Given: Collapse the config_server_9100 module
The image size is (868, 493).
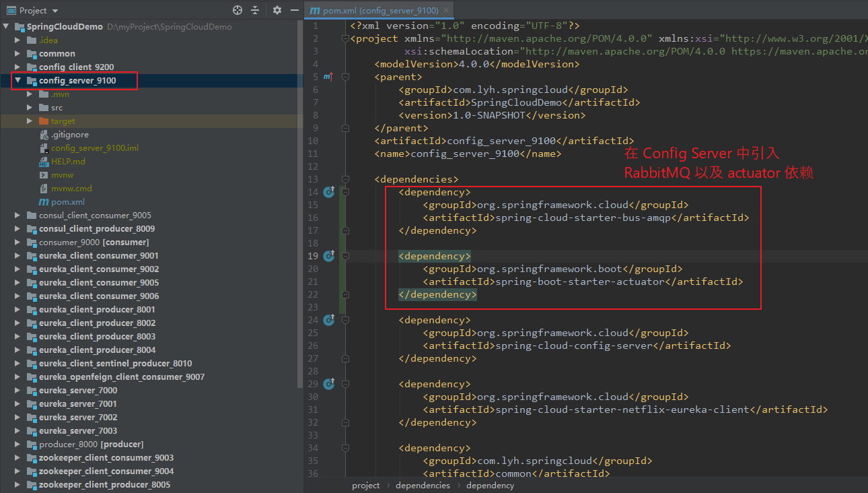Looking at the screenshot, I should click(x=18, y=81).
